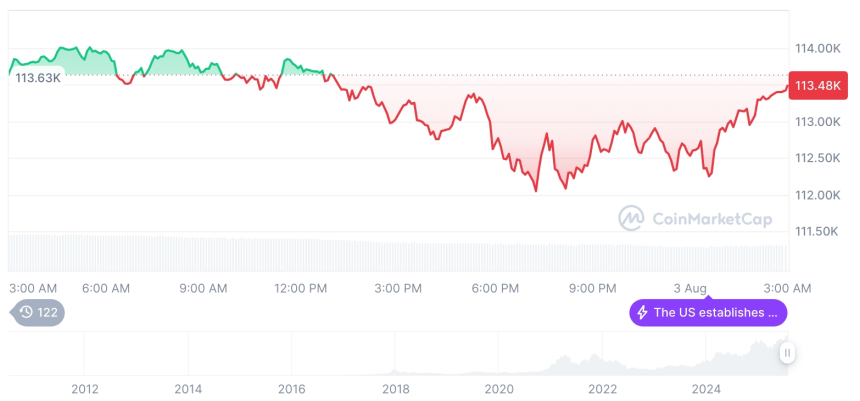Click the 12:00 PM time axis label
Screen dimensions: 860x401
[x=300, y=288]
